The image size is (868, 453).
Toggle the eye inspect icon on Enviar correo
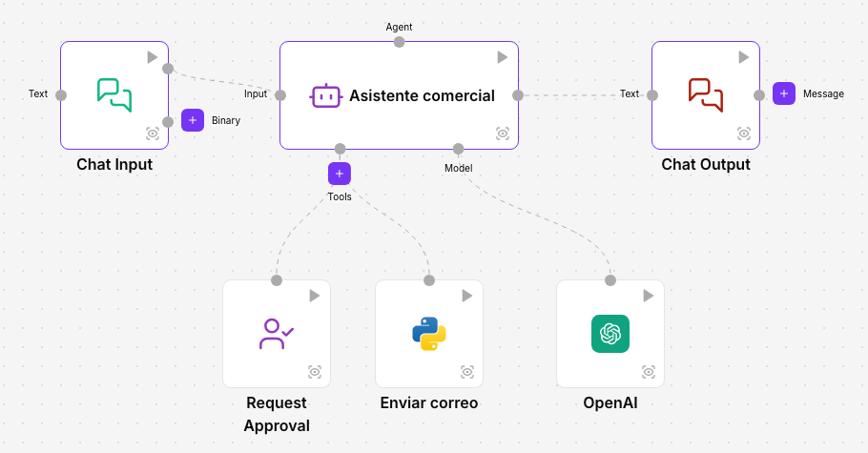tap(467, 372)
